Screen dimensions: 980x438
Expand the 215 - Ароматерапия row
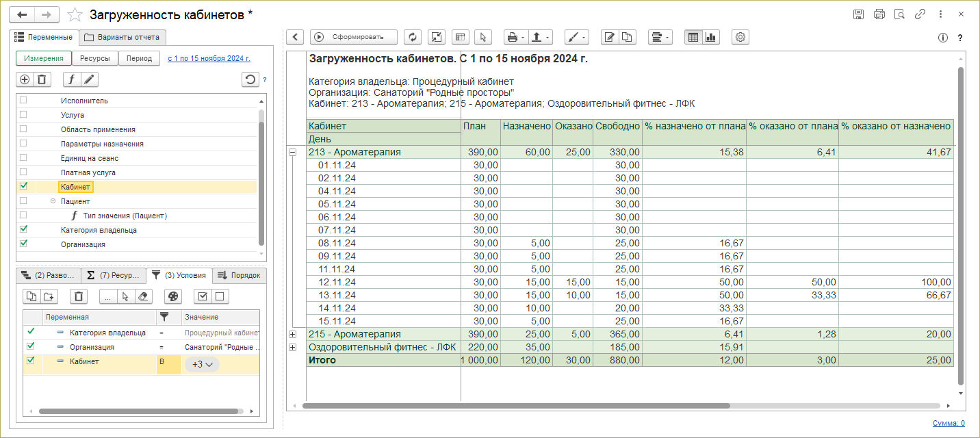click(x=293, y=334)
